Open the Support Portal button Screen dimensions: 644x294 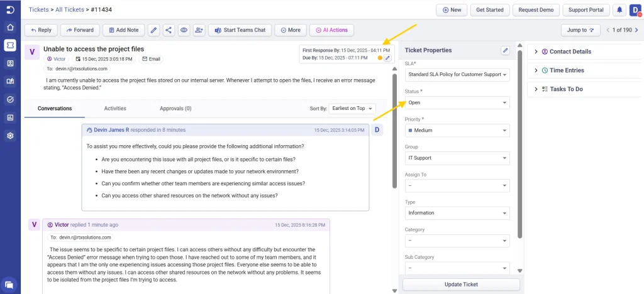coord(586,10)
